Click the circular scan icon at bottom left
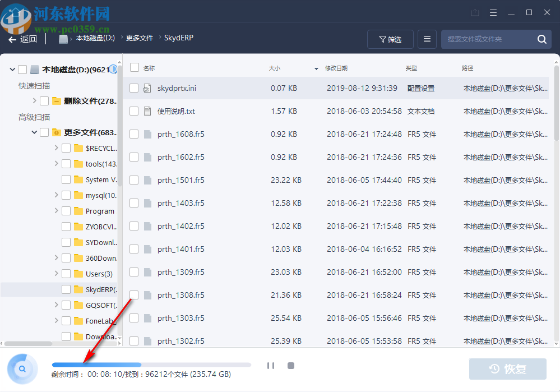560x392 pixels. 22,368
